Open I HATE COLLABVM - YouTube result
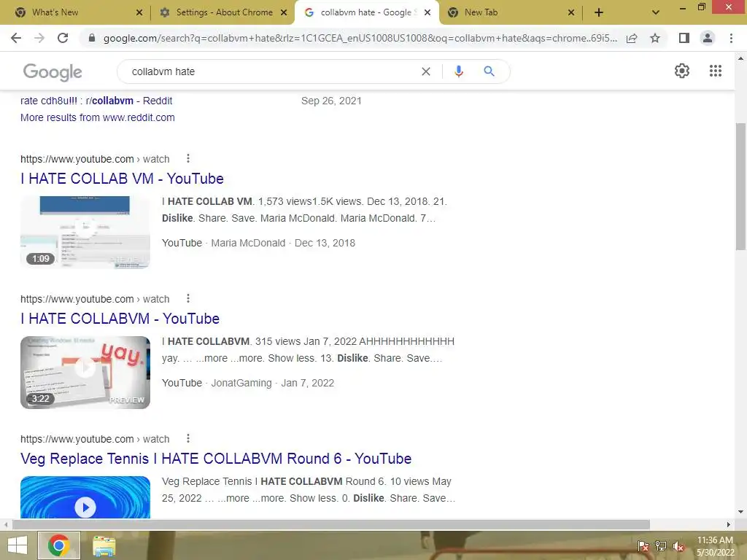Screen dimensions: 747x560 click(120, 319)
